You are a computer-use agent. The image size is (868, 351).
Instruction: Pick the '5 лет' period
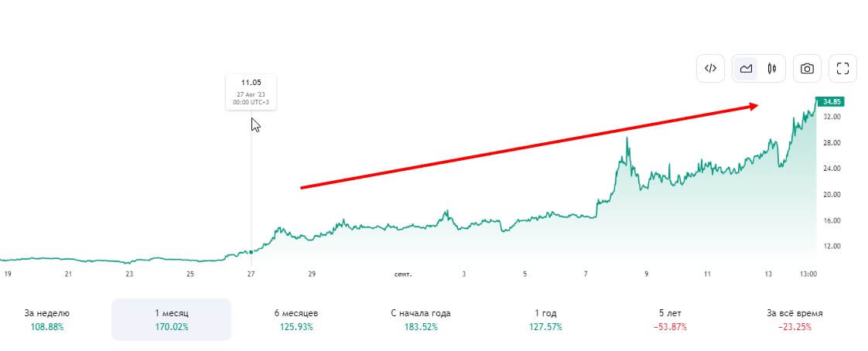pos(670,319)
